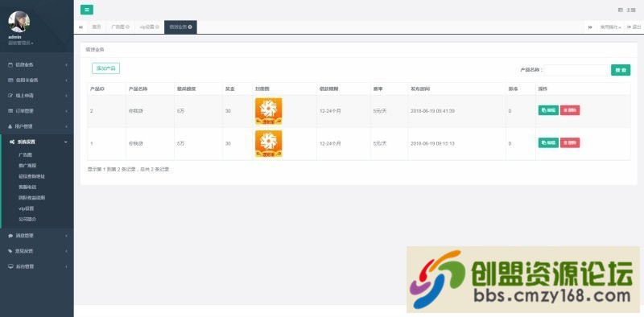The height and width of the screenshot is (317, 644).
Task: Expand the 后台管理 menu chevron
Action: (x=66, y=266)
